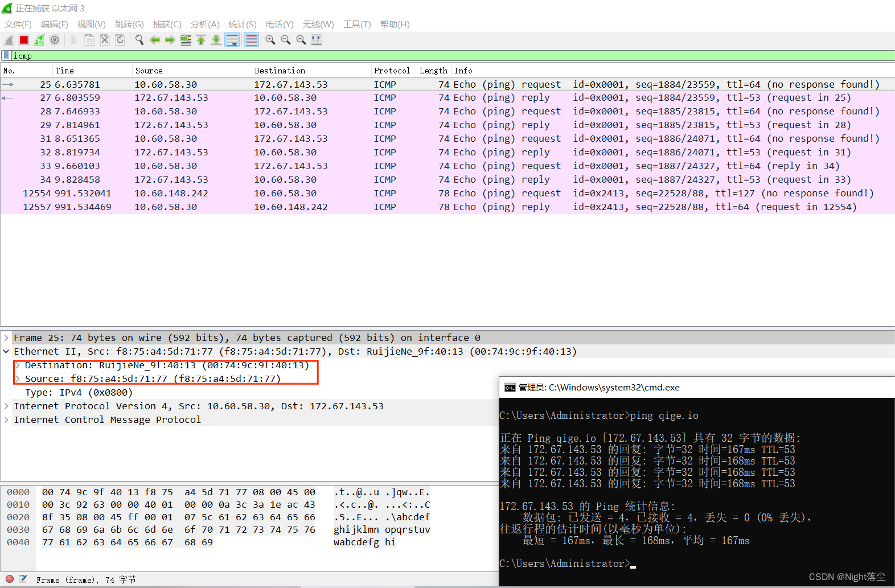895x588 pixels.
Task: Open the 统计(S) menu
Action: click(243, 24)
